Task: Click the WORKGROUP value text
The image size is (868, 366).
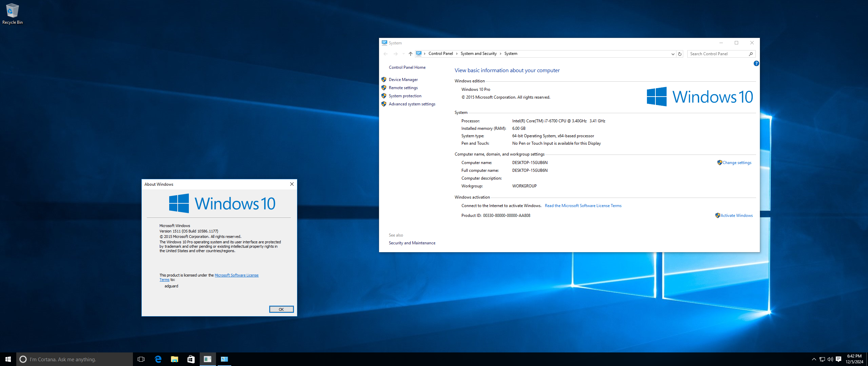Action: tap(524, 186)
